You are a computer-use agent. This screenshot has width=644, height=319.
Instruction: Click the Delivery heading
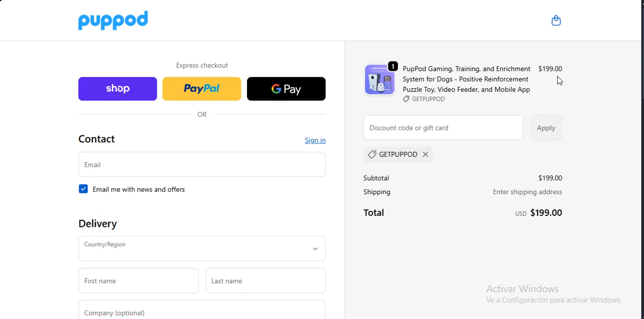tap(97, 224)
